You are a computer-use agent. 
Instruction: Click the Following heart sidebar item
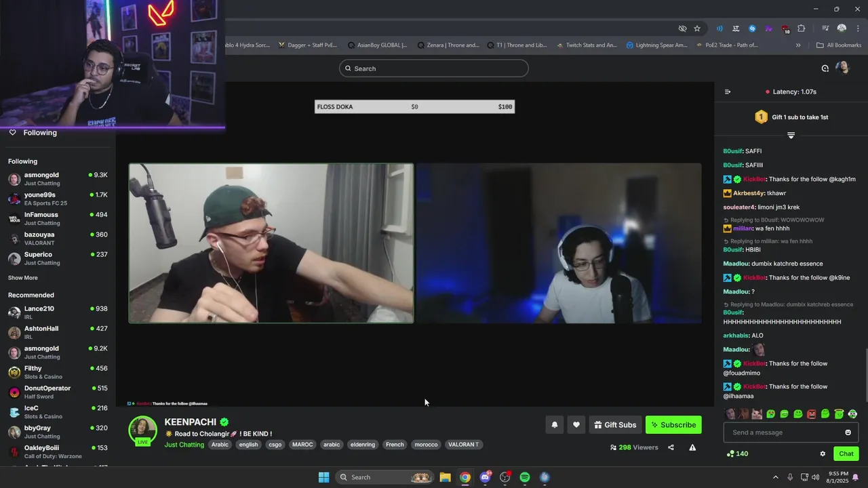[33, 133]
